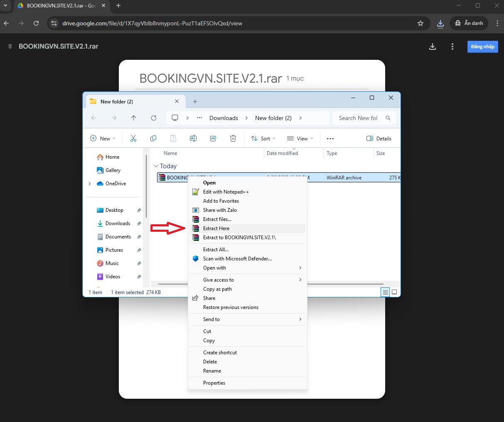Expand the chevron after New folder (2) breadcrumb

[x=300, y=118]
